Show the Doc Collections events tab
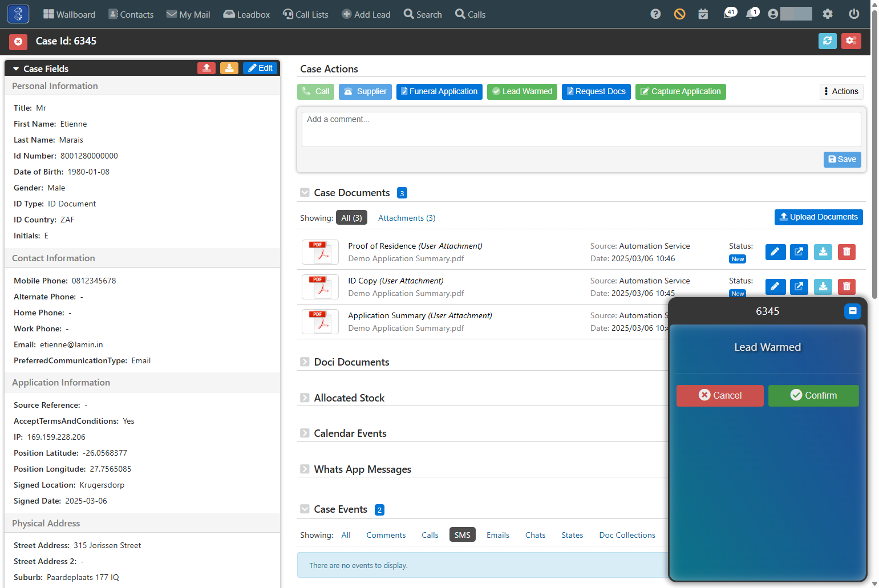The image size is (879, 588). click(x=627, y=535)
